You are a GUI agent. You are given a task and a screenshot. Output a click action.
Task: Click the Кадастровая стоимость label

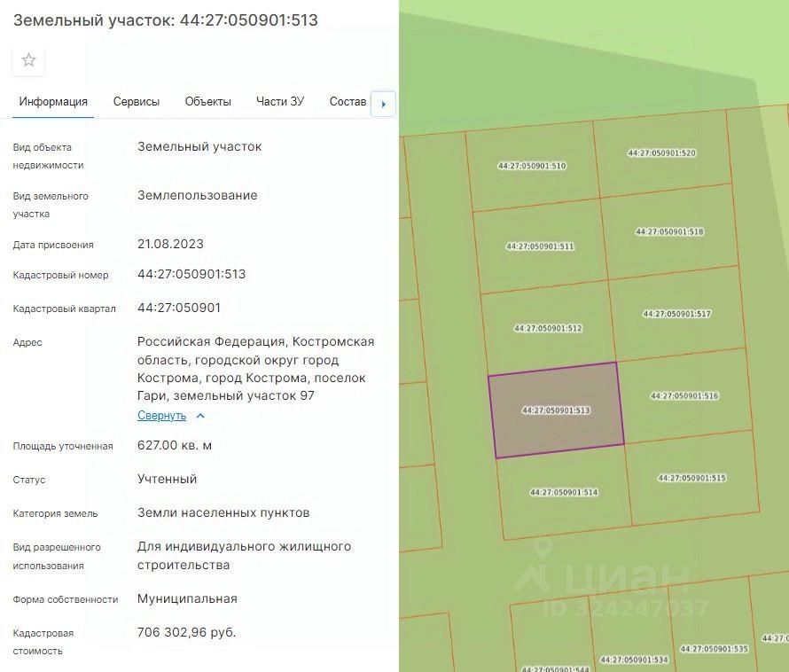43,642
